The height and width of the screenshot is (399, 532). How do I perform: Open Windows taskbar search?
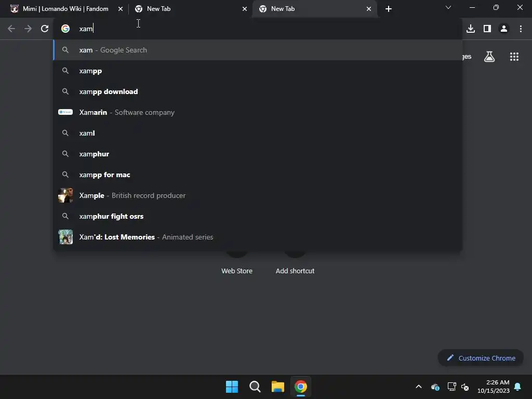pos(255,387)
